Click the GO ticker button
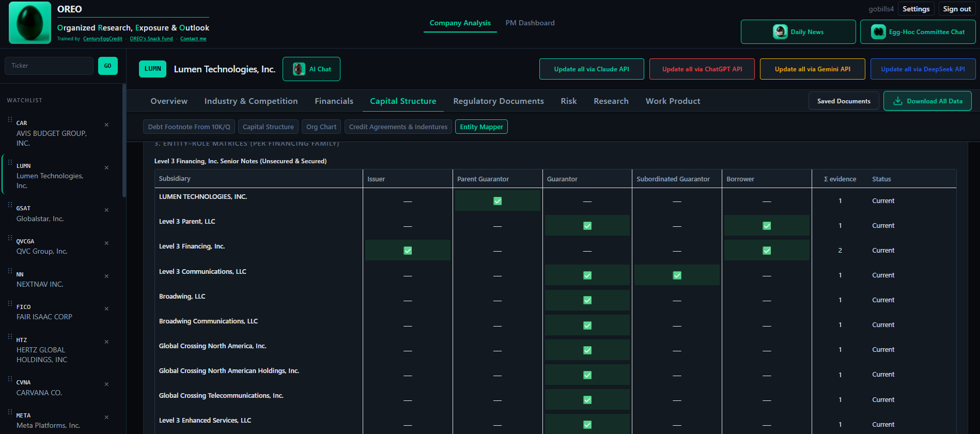Viewport: 980px width, 434px height. click(108, 66)
